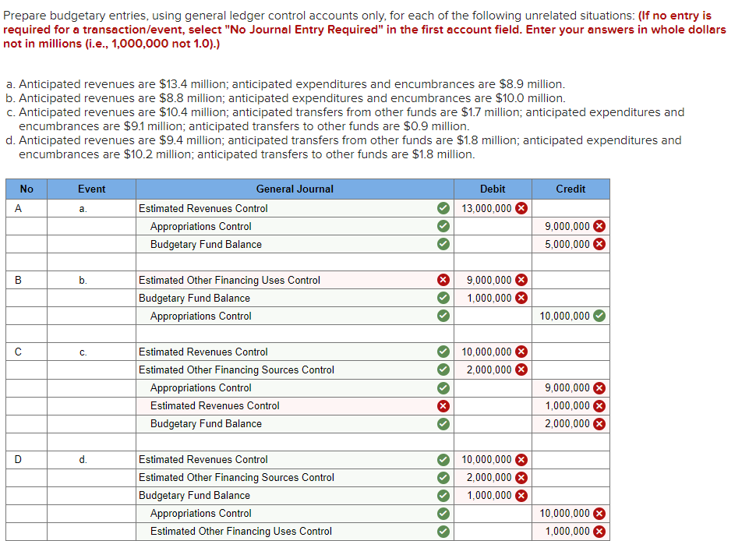Click the green check on event d's Appropriations Control row
This screenshot has height=541, width=756.
443,514
